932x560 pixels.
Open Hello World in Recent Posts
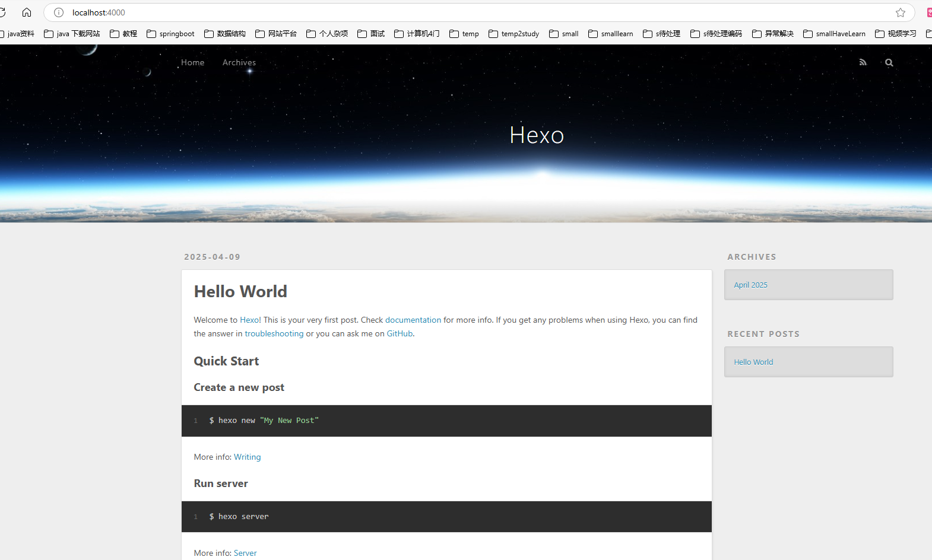pos(753,362)
